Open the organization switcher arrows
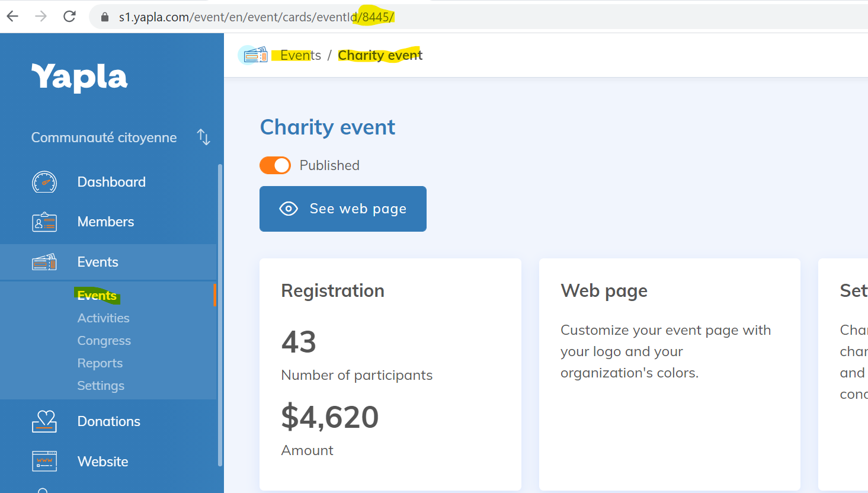The height and width of the screenshot is (493, 868). pyautogui.click(x=203, y=137)
